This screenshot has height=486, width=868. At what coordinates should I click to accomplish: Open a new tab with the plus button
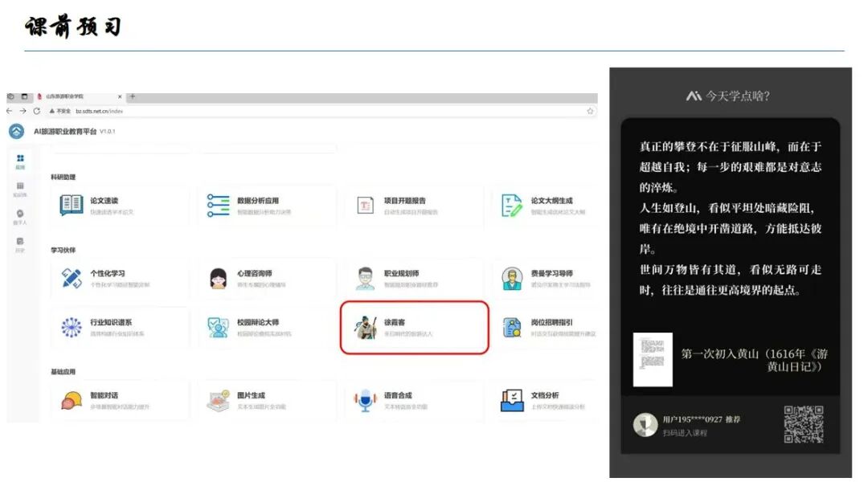[133, 96]
